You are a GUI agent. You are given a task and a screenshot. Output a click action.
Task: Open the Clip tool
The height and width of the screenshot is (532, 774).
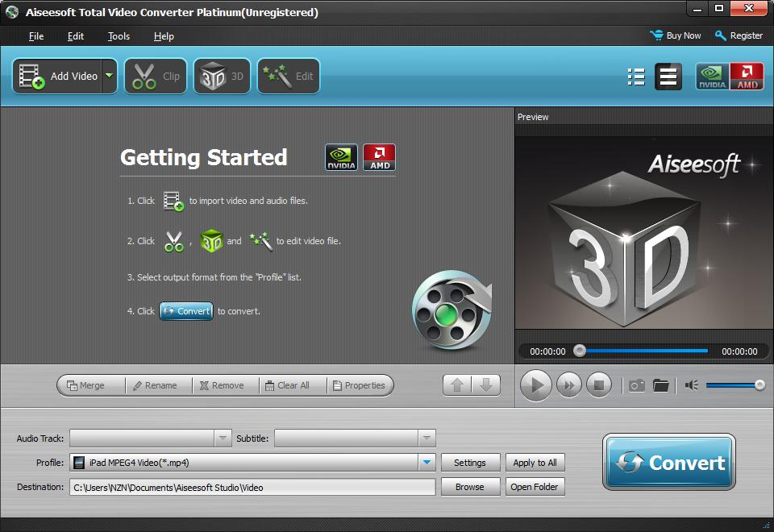click(155, 76)
